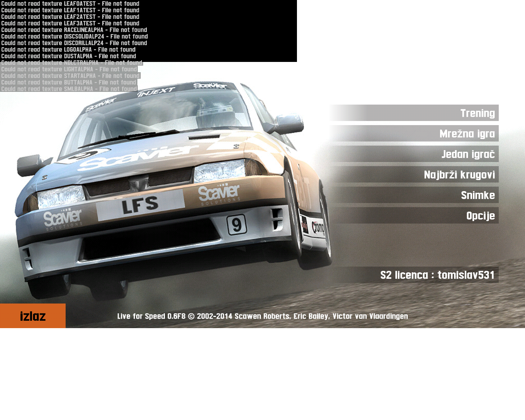Click the LEAF0ATEST texture error line
This screenshot has height=420, width=525.
[x=70, y=3]
